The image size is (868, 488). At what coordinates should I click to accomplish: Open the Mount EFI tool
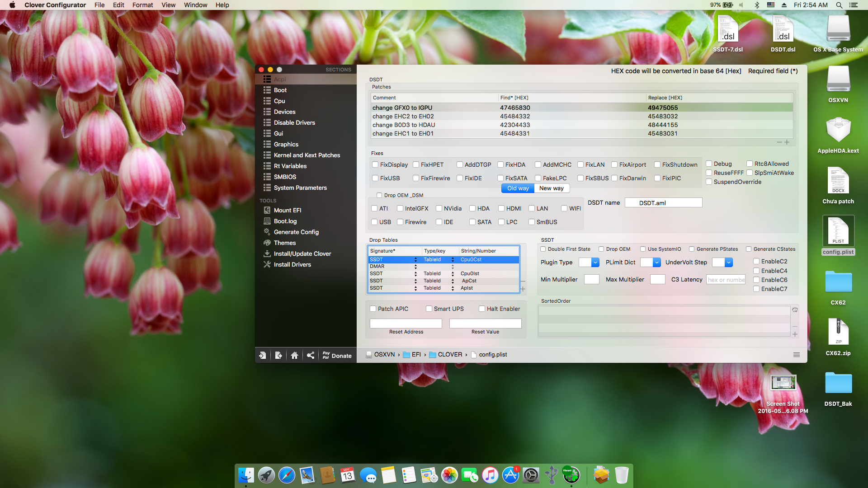(x=287, y=210)
